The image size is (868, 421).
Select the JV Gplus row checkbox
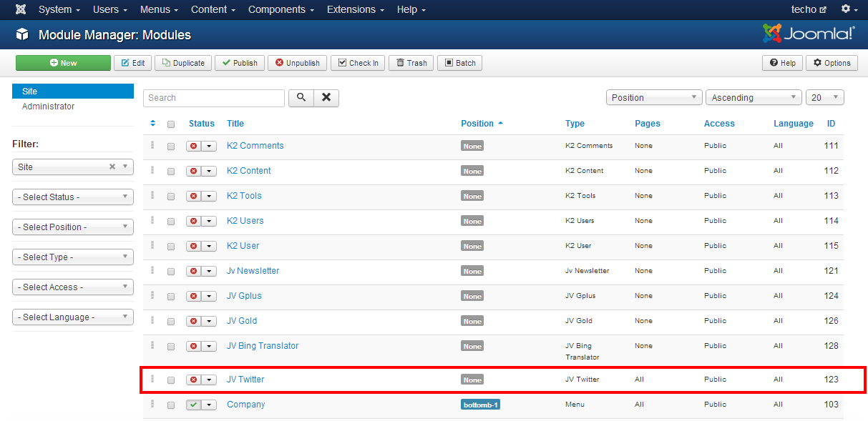171,297
